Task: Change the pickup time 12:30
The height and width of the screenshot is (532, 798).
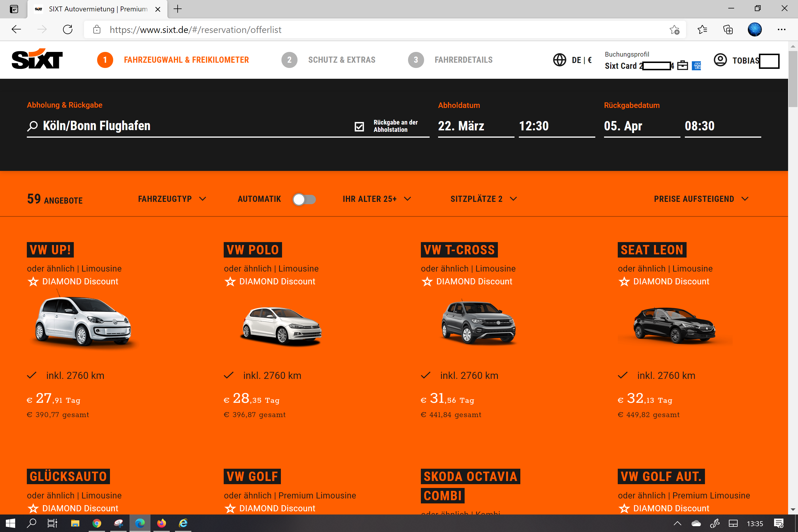Action: (557, 126)
